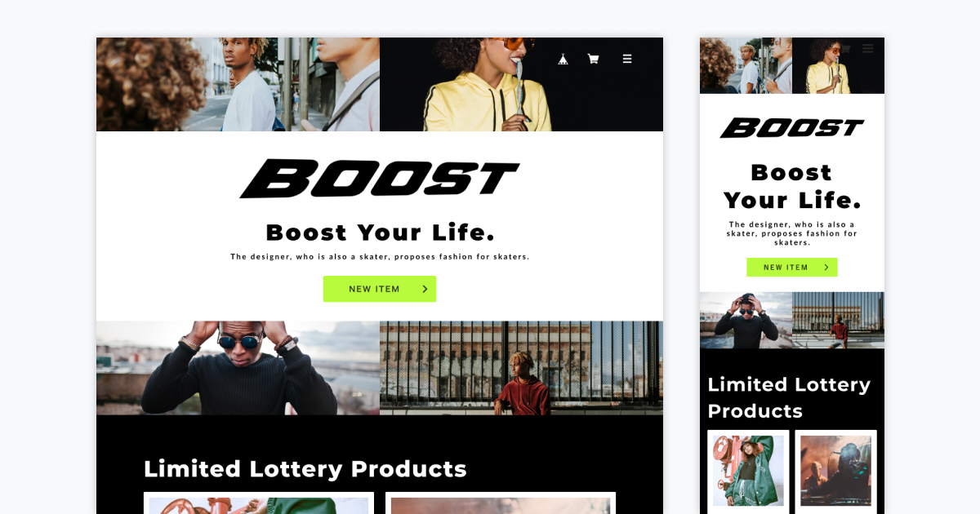Image resolution: width=980 pixels, height=514 pixels.
Task: Click the NEW ITEM button in mobile preview
Action: (792, 267)
